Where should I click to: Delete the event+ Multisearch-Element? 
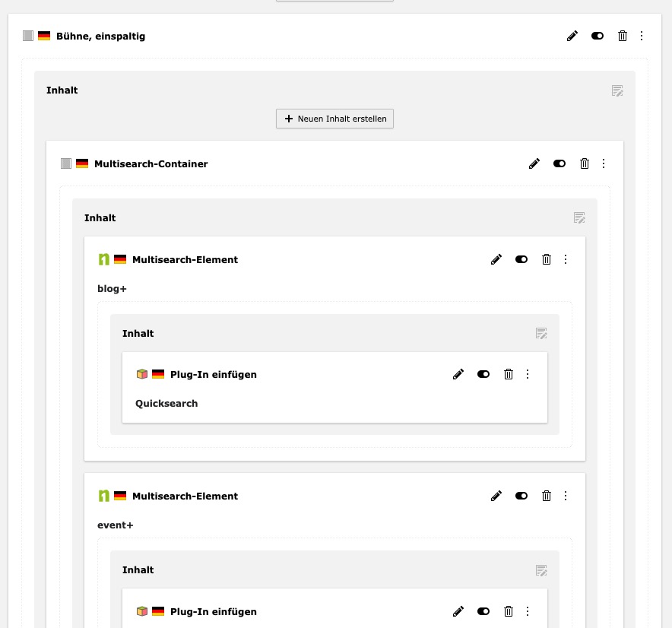547,496
